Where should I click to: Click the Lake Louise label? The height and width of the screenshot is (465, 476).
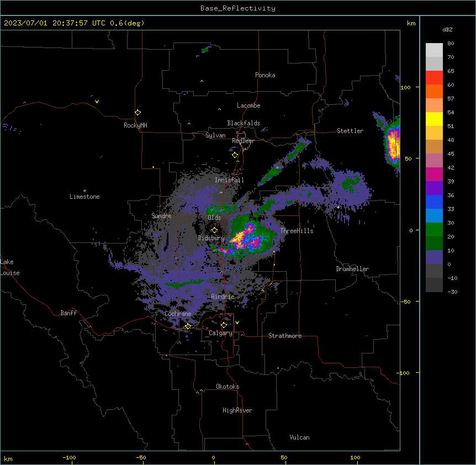(10, 267)
